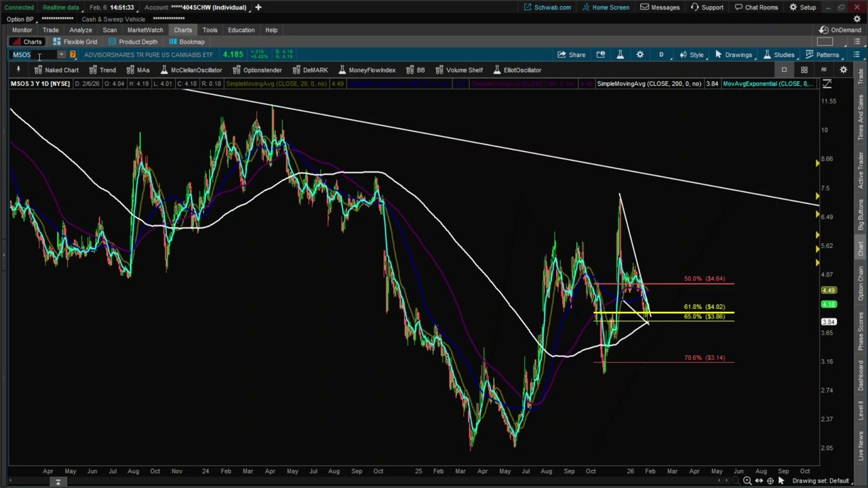This screenshot has height=488, width=868.
Task: Apply the Optionstender study set
Action: click(256, 70)
